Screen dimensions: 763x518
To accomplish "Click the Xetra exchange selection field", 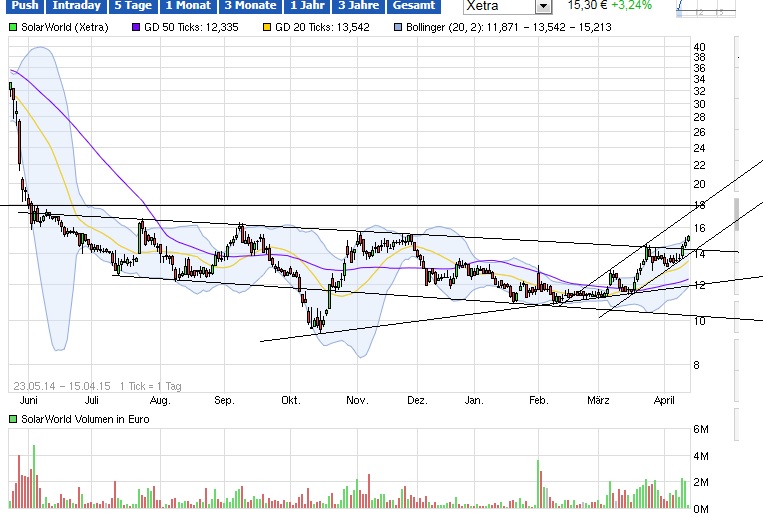I will (507, 6).
